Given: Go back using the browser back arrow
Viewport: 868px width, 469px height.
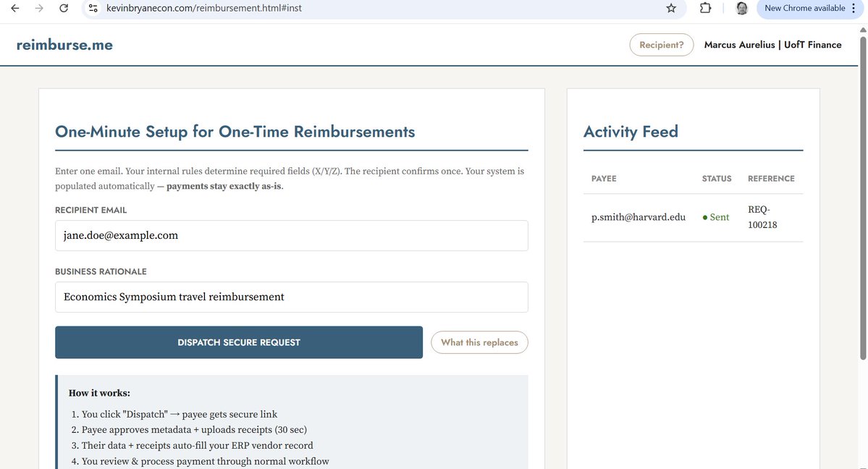Looking at the screenshot, I should click(15, 8).
